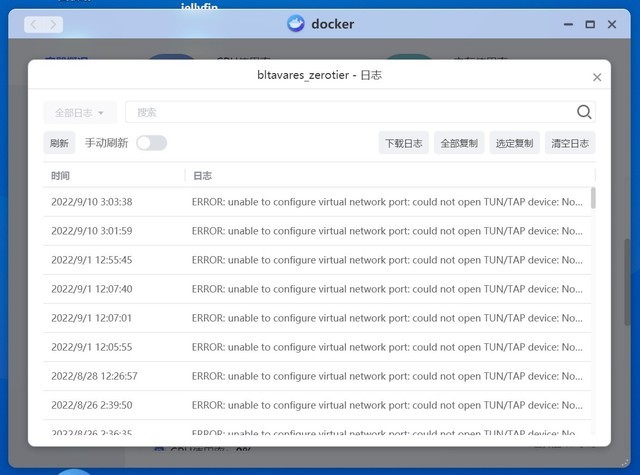Select the log row 2022/9/1 12:07:01
Screen dimensions: 640x475
tap(317, 318)
